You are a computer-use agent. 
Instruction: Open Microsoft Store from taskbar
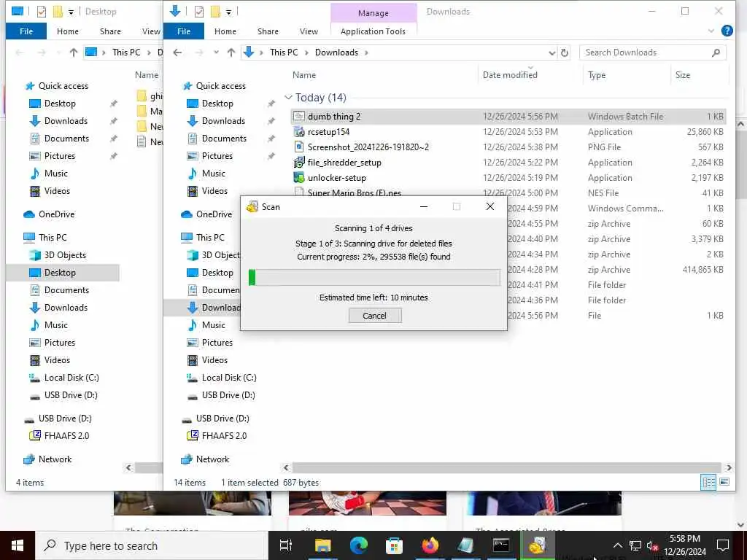click(394, 545)
